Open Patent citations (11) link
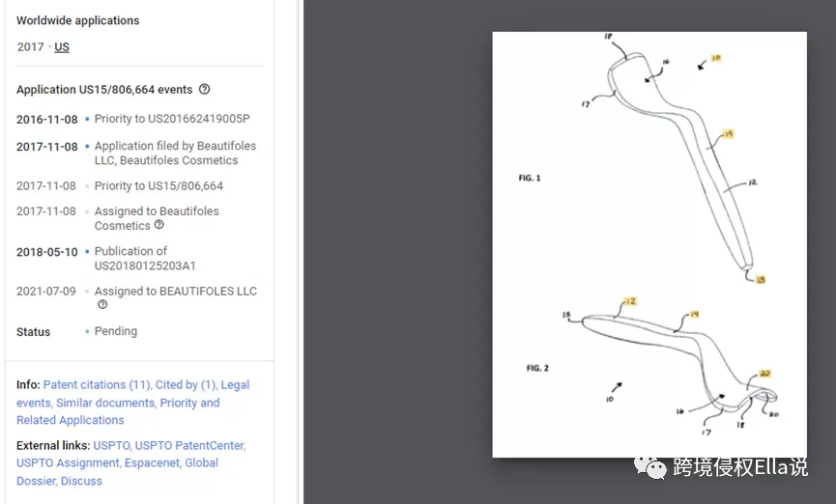The height and width of the screenshot is (504, 836). click(97, 384)
